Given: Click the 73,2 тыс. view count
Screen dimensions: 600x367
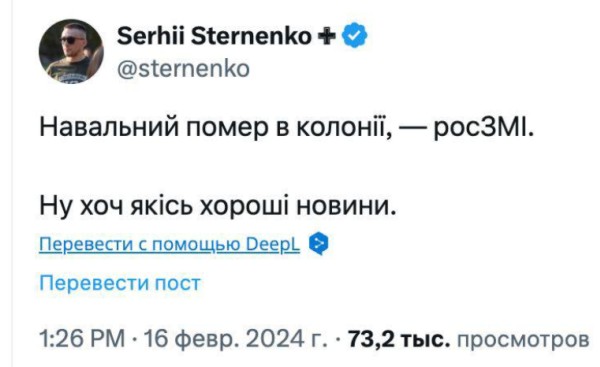Looking at the screenshot, I should pyautogui.click(x=399, y=339).
